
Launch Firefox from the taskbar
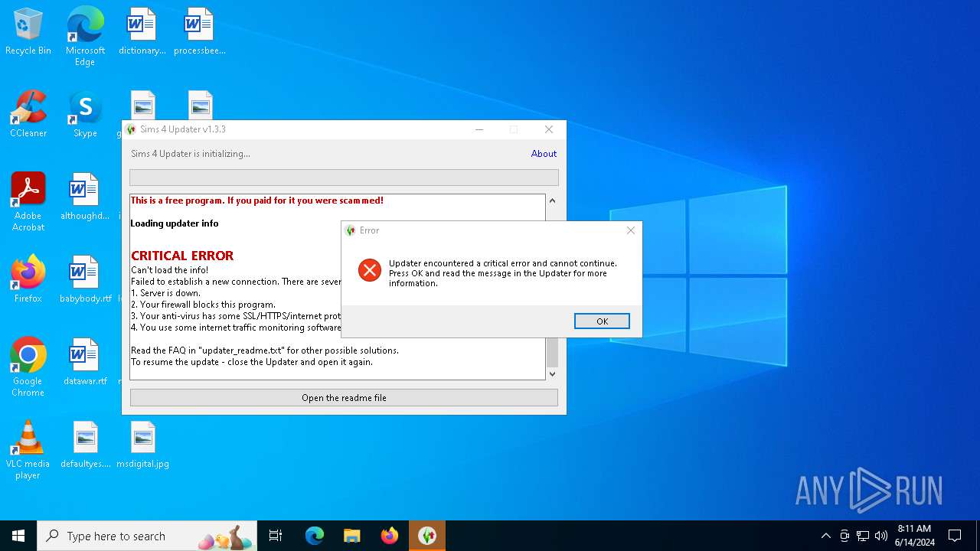pyautogui.click(x=390, y=536)
